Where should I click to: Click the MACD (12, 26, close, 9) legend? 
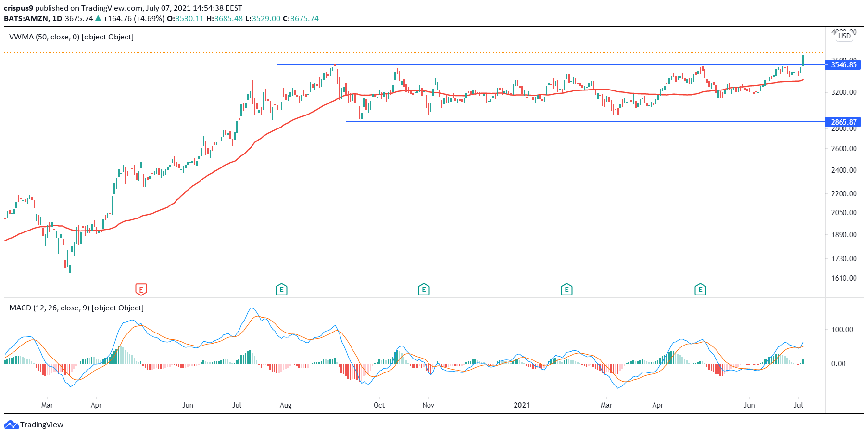76,308
